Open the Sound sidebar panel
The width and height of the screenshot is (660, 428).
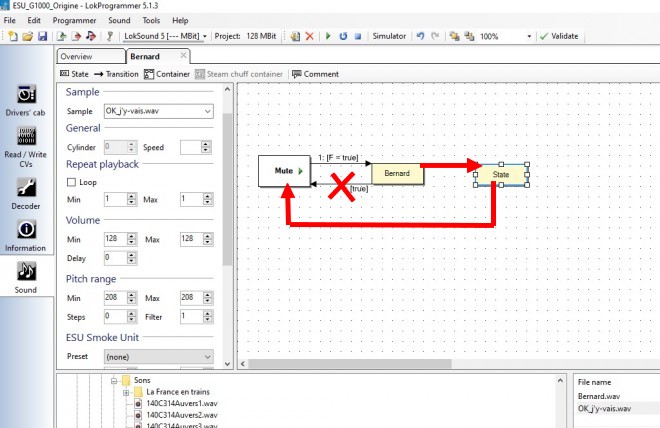pyautogui.click(x=26, y=277)
